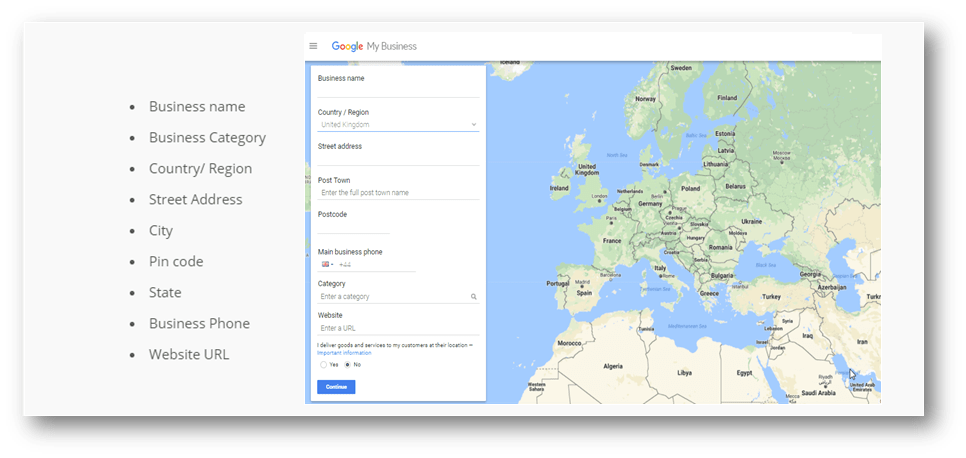Viewport: 966px width, 458px height.
Task: Click the Post Town text field
Action: 397,192
